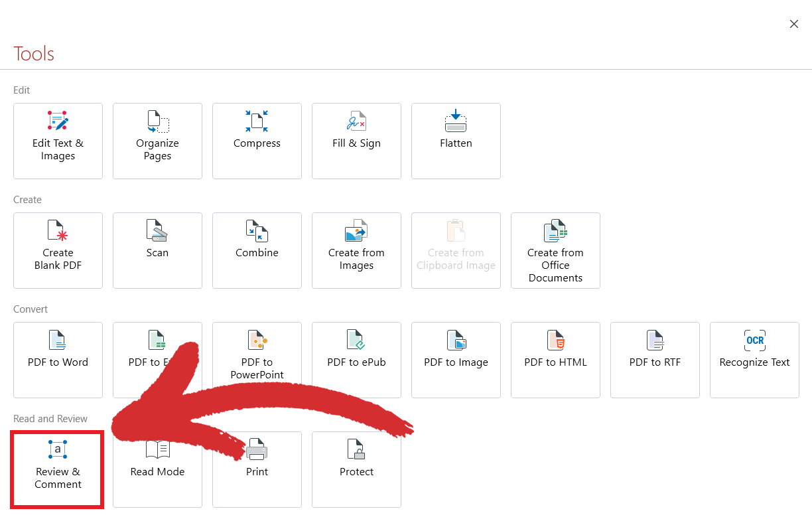812x531 pixels.
Task: Open Create from Images
Action: click(x=356, y=250)
